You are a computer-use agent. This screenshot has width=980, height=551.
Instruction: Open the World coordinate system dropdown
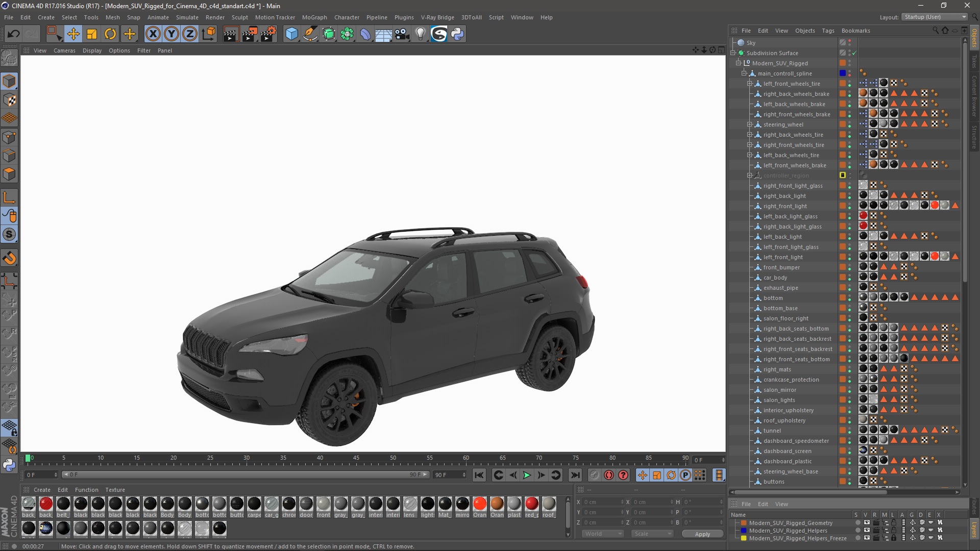[603, 534]
